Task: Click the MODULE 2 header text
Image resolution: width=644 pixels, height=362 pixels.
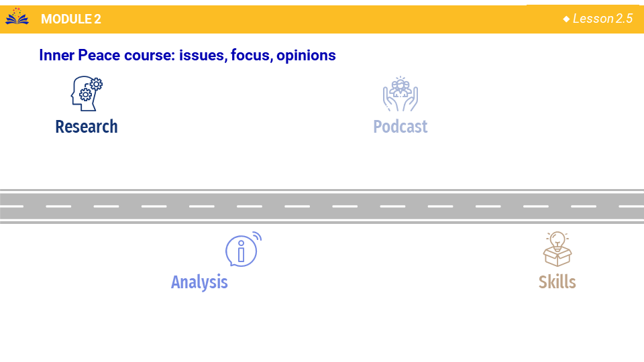Action: click(x=71, y=19)
